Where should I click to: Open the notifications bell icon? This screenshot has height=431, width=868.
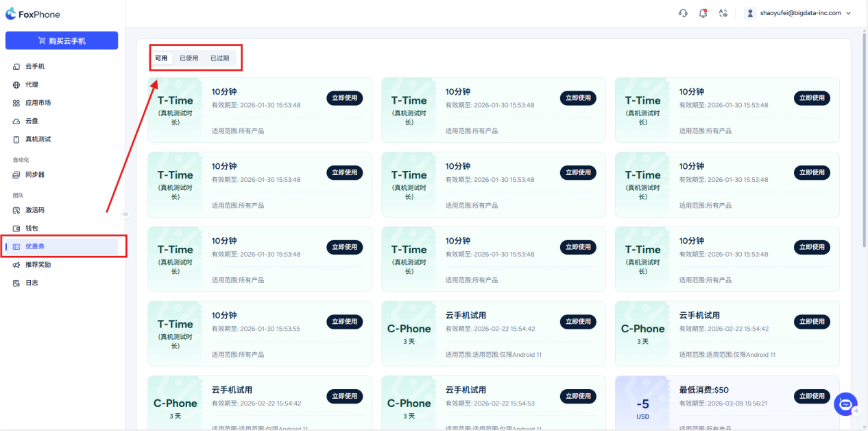tap(703, 13)
